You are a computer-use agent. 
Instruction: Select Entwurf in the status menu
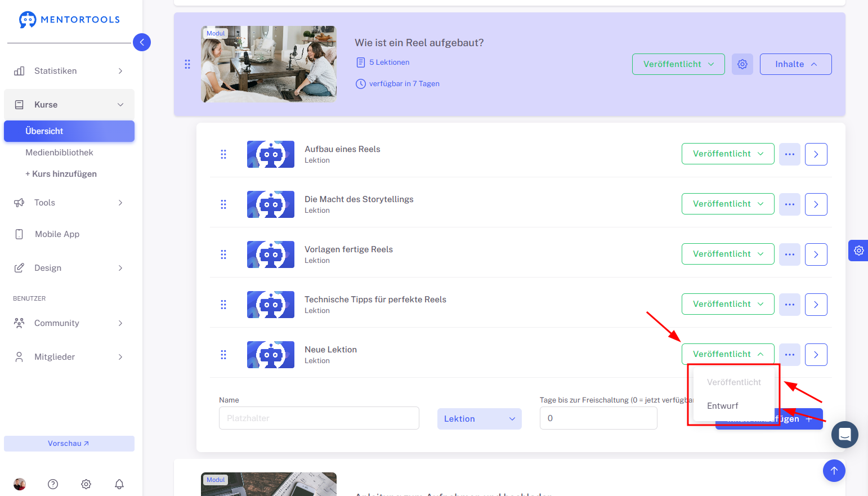[723, 406]
